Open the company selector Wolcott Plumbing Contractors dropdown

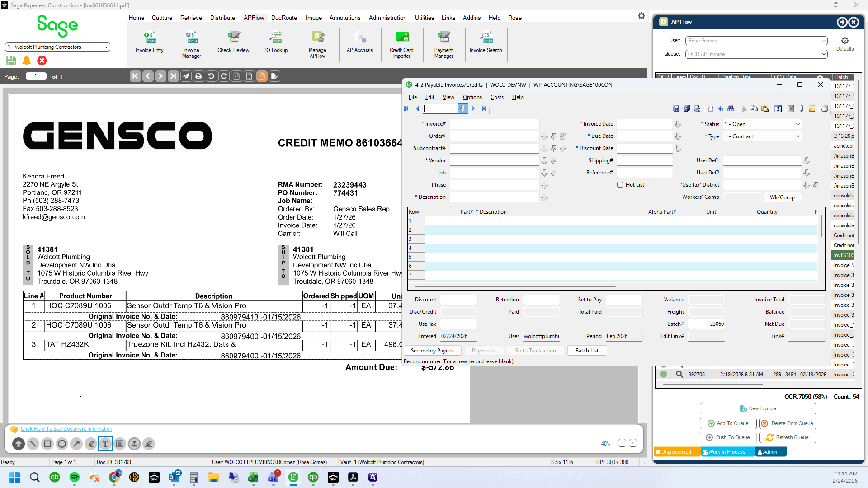(x=57, y=47)
